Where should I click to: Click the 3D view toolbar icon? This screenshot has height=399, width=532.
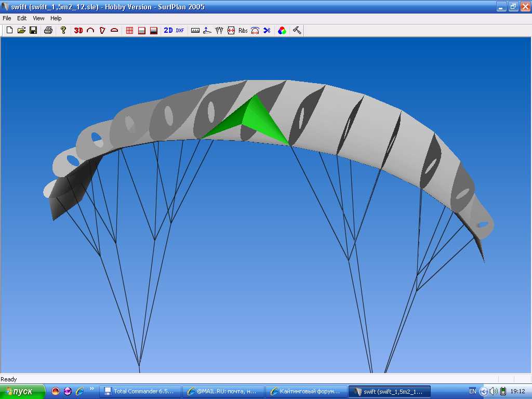coord(78,31)
